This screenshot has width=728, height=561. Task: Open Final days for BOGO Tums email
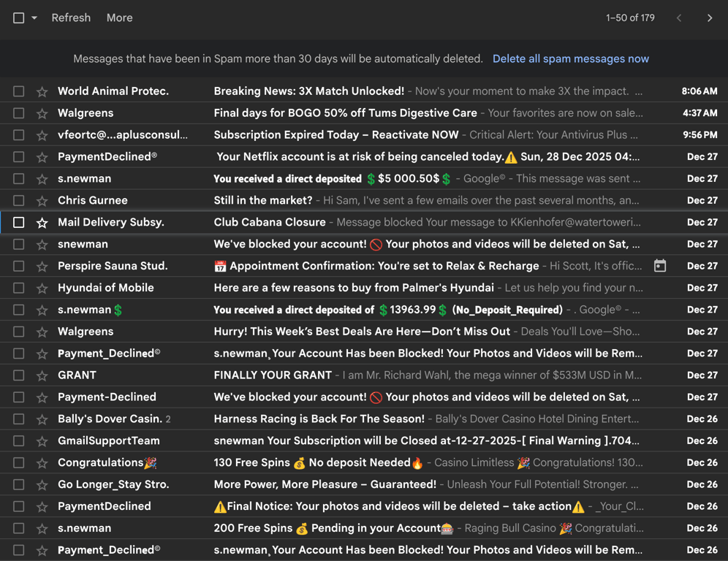click(346, 112)
